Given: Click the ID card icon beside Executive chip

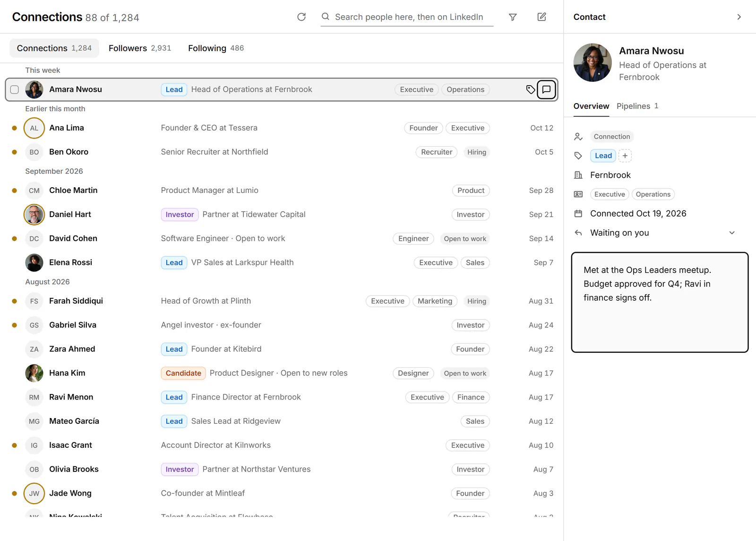Looking at the screenshot, I should click(x=578, y=194).
